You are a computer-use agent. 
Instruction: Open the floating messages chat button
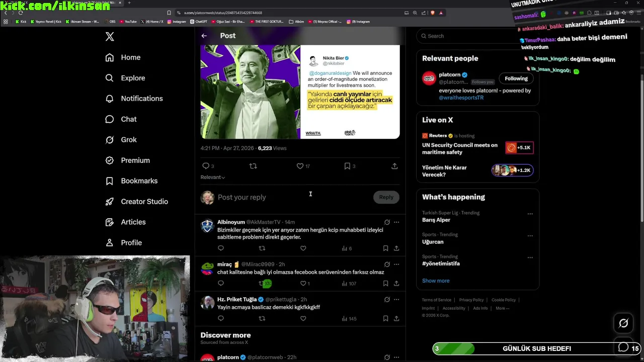[623, 347]
